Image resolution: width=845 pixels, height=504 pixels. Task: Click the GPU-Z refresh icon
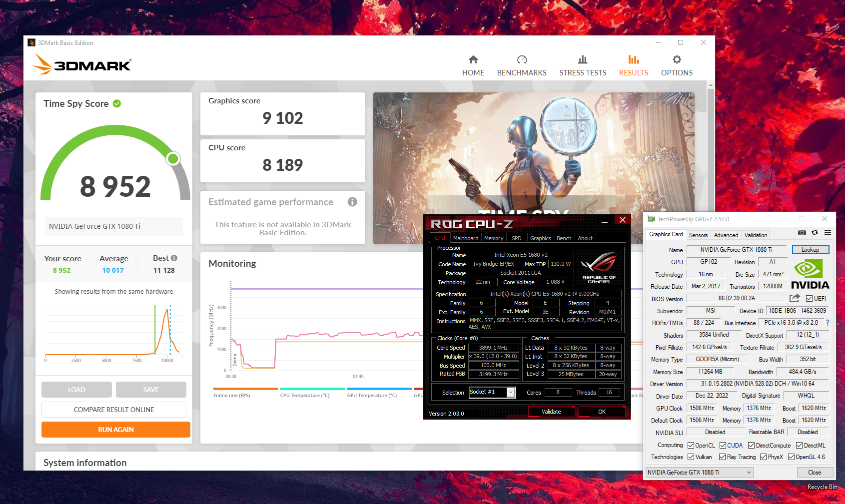(x=815, y=232)
